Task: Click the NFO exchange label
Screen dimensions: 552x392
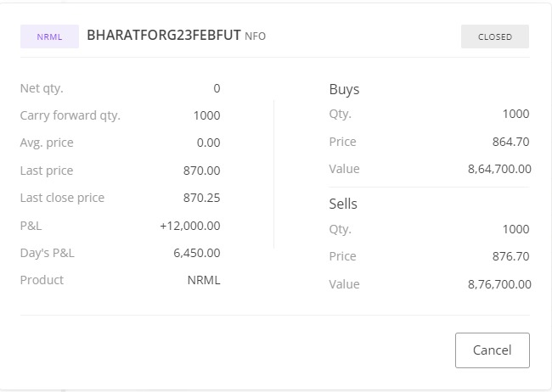Action: click(x=255, y=36)
